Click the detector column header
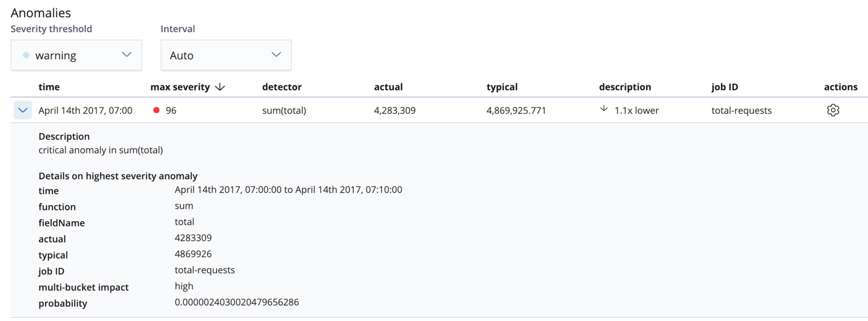Image resolution: width=868 pixels, height=321 pixels. (x=282, y=87)
